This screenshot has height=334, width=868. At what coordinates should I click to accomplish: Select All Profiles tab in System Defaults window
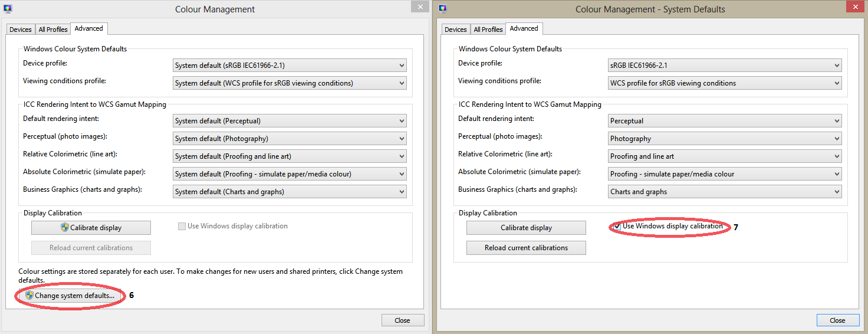point(488,30)
